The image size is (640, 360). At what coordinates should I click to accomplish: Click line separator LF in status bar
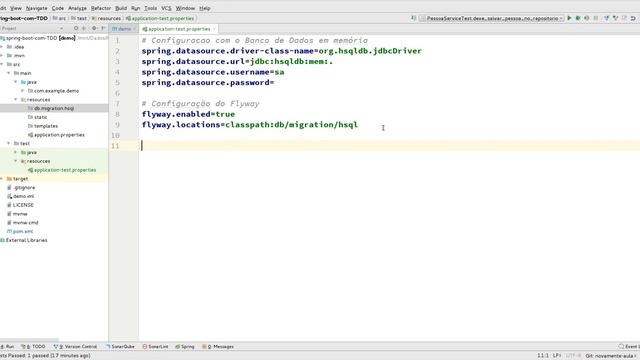pyautogui.click(x=557, y=356)
